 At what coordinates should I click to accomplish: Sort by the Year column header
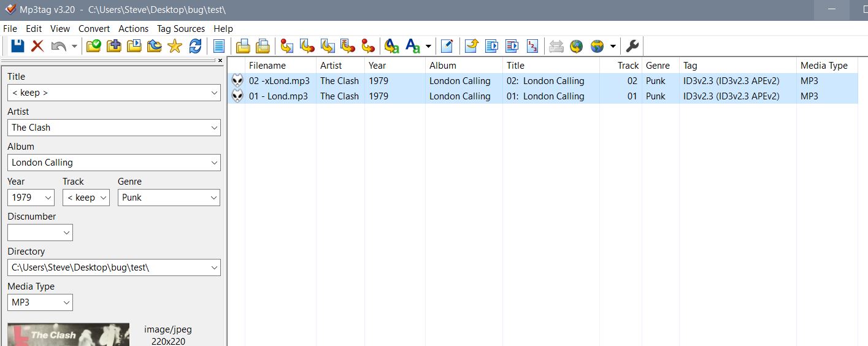(395, 65)
